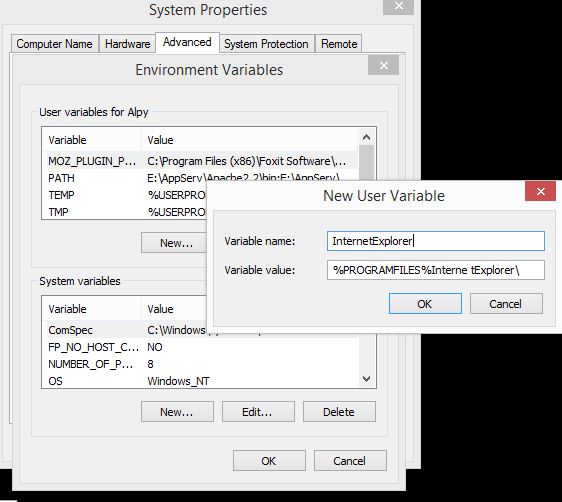Select the MOZ_PLUGIN_P... user variable row
The width and height of the screenshot is (562, 502).
(201, 161)
